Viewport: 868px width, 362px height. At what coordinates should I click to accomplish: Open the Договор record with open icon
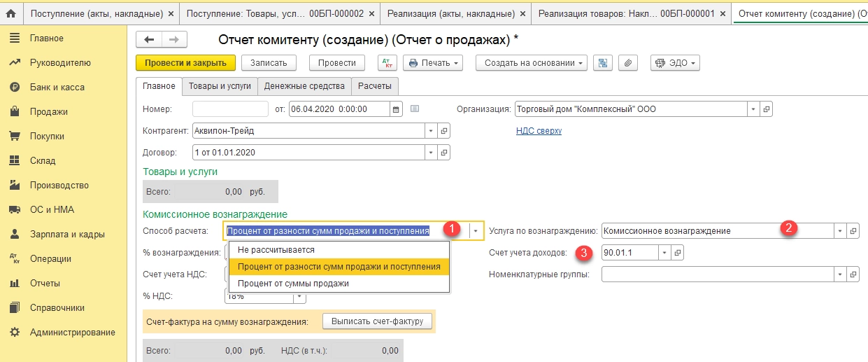tap(444, 152)
